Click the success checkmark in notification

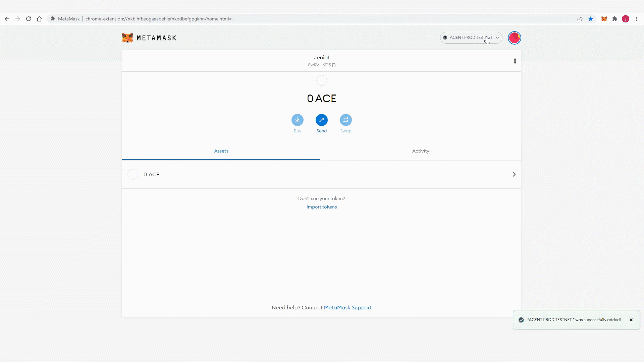(x=521, y=320)
